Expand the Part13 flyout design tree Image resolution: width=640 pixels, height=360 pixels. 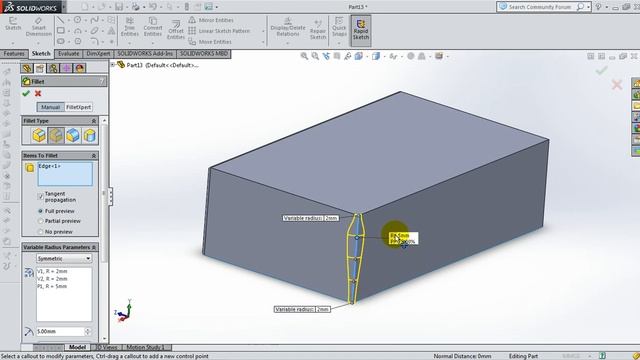(113, 64)
